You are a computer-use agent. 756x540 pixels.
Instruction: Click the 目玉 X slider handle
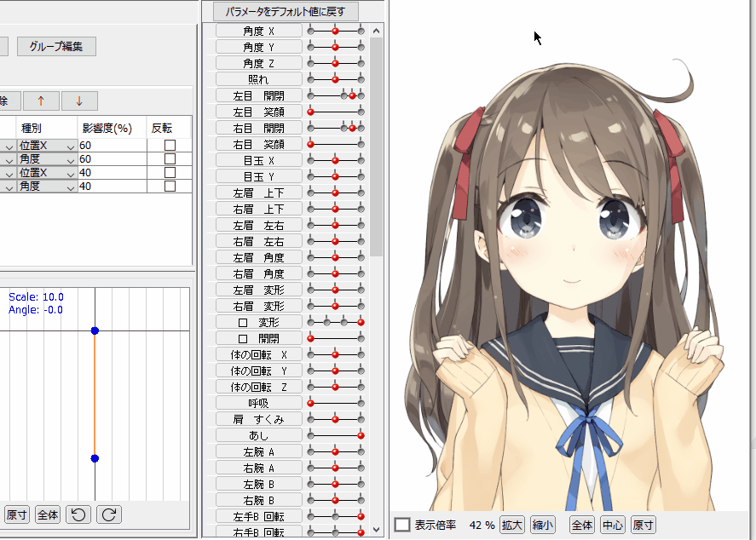(336, 160)
